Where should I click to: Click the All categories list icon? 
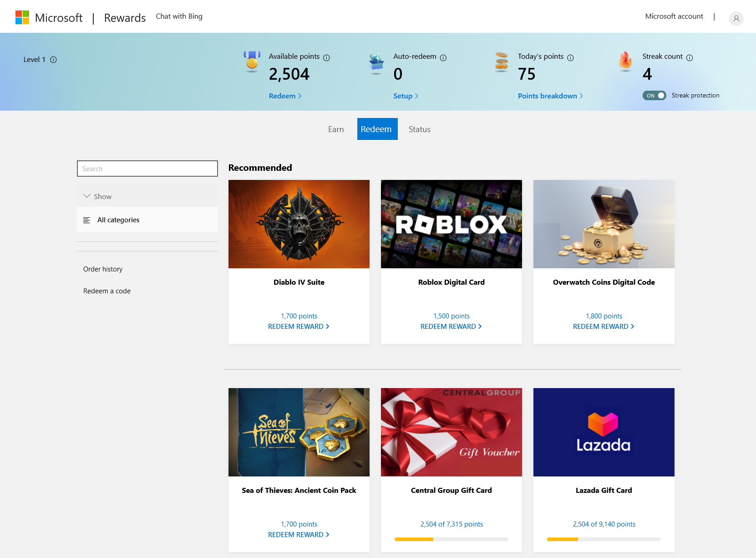coord(86,220)
